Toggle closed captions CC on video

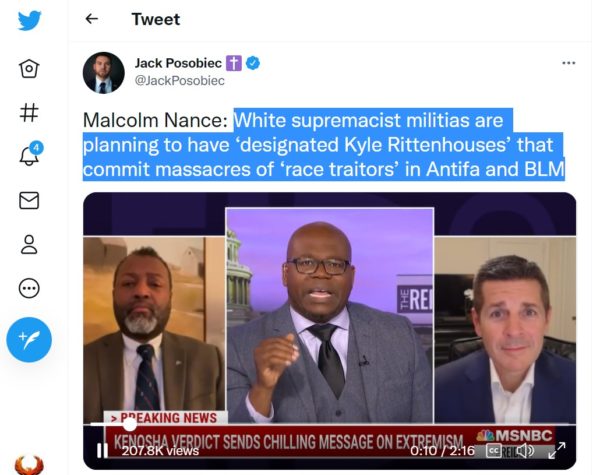coord(493,451)
